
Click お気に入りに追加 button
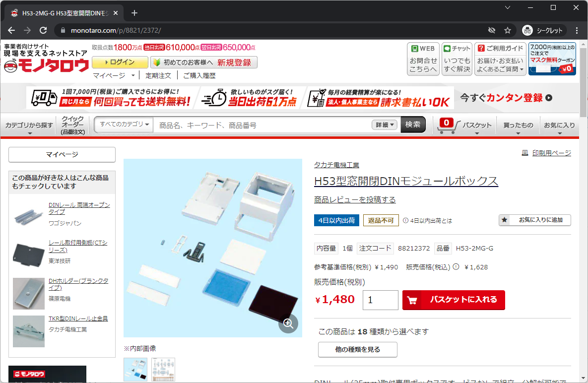point(535,220)
